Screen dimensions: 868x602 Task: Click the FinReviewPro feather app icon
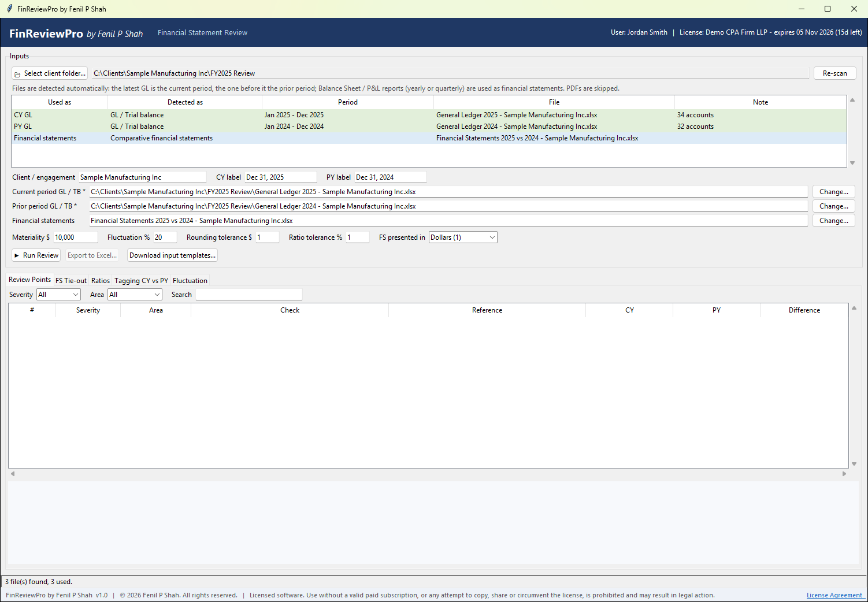(x=9, y=9)
